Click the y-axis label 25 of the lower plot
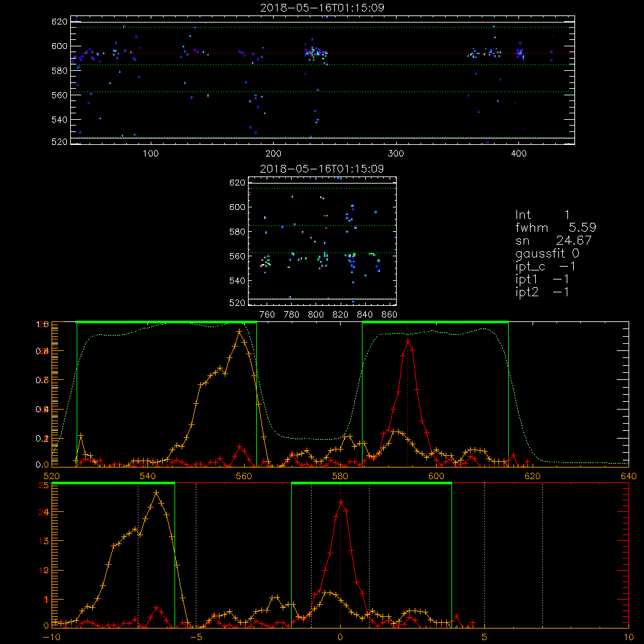This screenshot has height=644, width=644. tap(44, 486)
